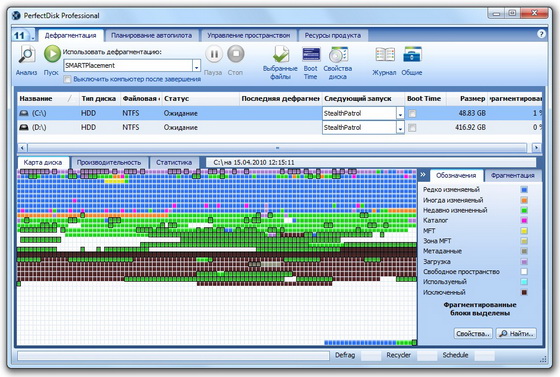The height and width of the screenshot is (377, 560).
Task: Click the Недавно измененный green swatch
Action: tap(524, 210)
